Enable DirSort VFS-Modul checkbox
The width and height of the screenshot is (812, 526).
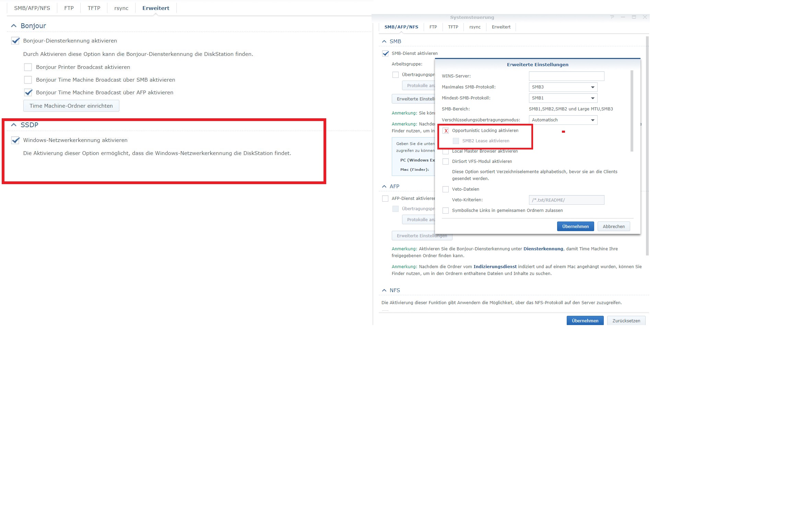(446, 162)
